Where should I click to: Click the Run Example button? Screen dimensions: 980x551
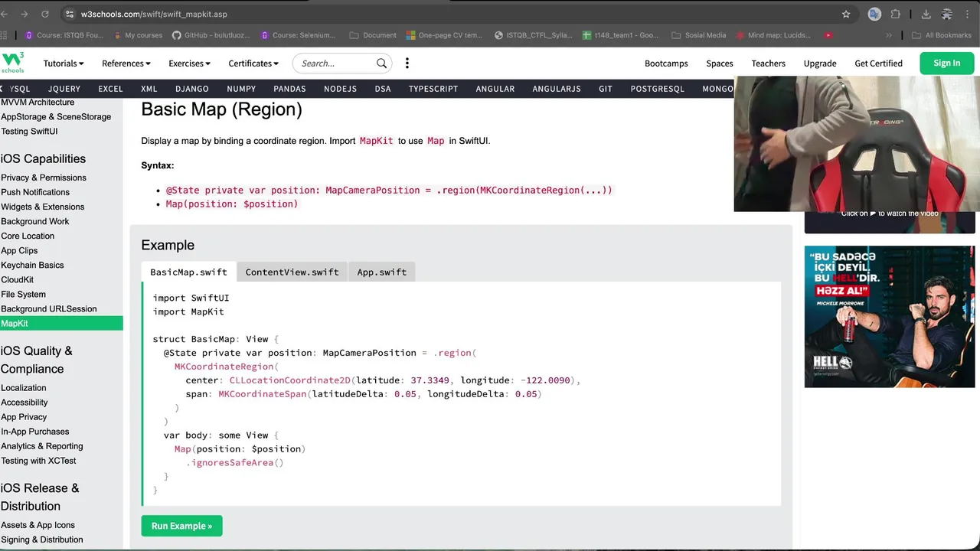click(x=181, y=526)
